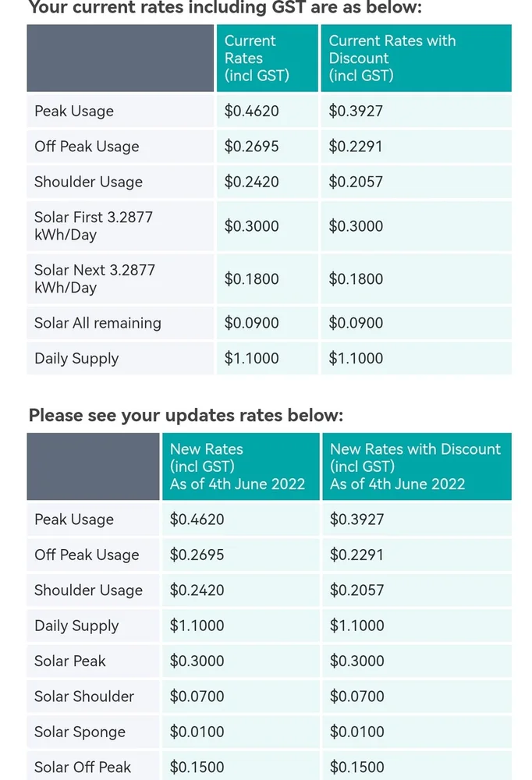532x780 pixels.
Task: Click "Daily Supply" label in the updated rates table
Action: coord(76,626)
